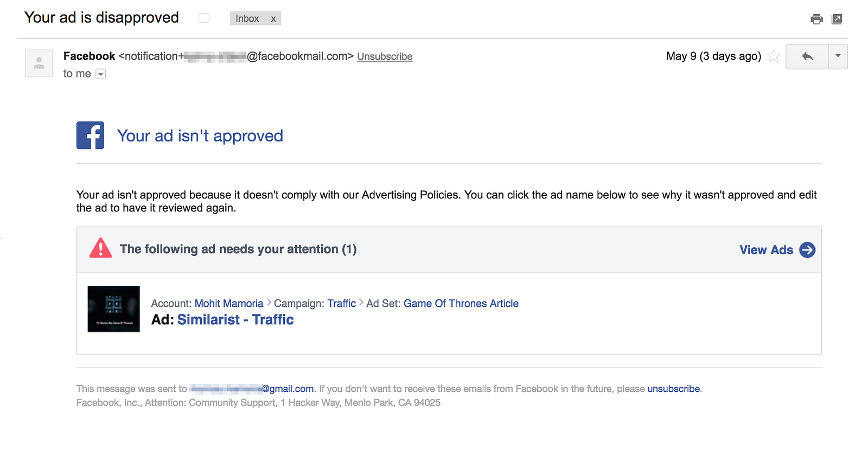Open the Game Of Thrones Article ad set
Image resolution: width=868 pixels, height=458 pixels.
pos(461,304)
